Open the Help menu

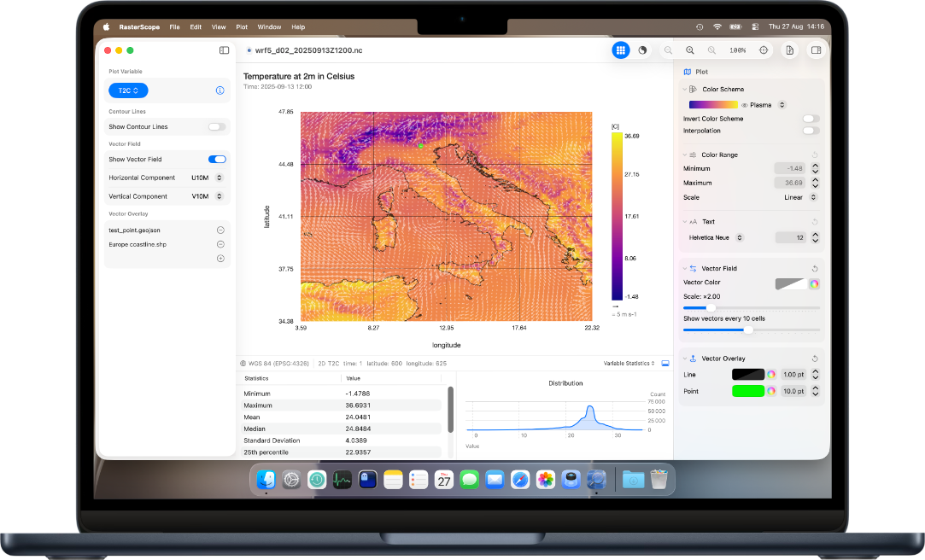(x=298, y=27)
